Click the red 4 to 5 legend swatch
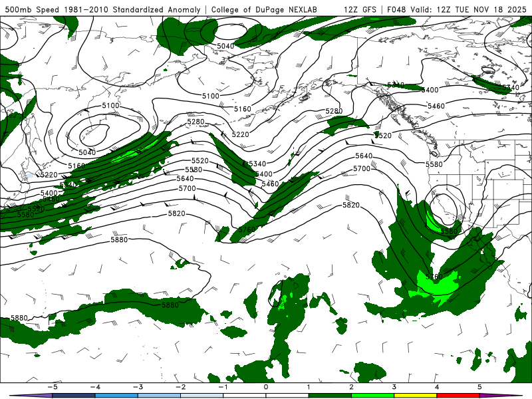 pos(458,396)
